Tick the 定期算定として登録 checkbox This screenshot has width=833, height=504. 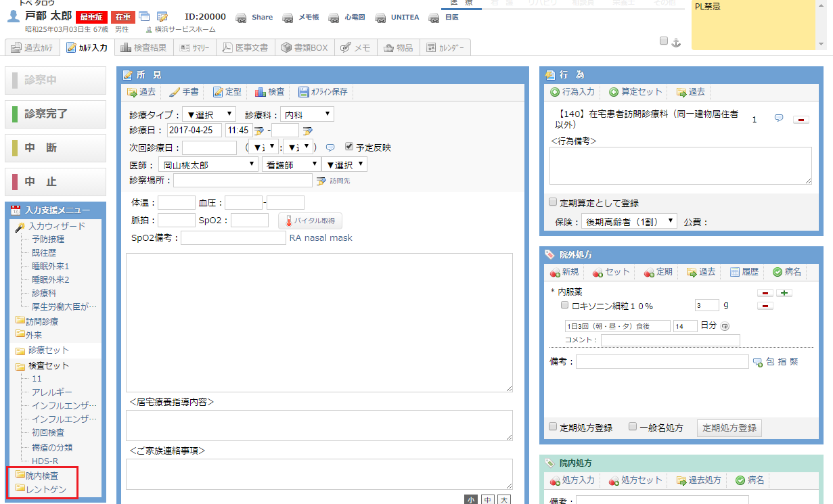coord(553,202)
